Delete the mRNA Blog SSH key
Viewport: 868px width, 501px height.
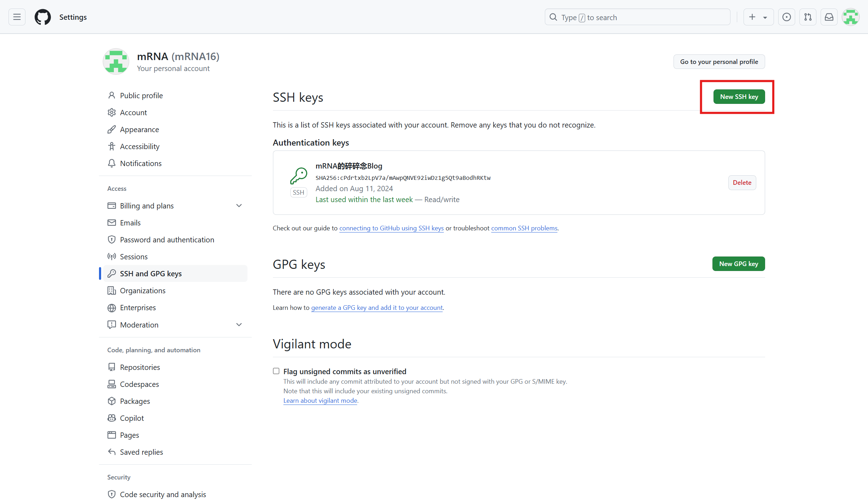pos(742,183)
